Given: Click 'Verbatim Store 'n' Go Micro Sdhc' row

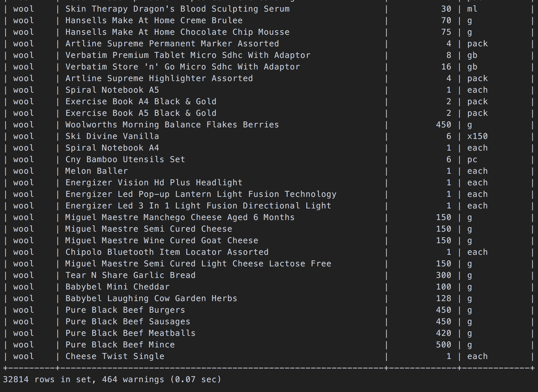Looking at the screenshot, I should click(x=269, y=67).
